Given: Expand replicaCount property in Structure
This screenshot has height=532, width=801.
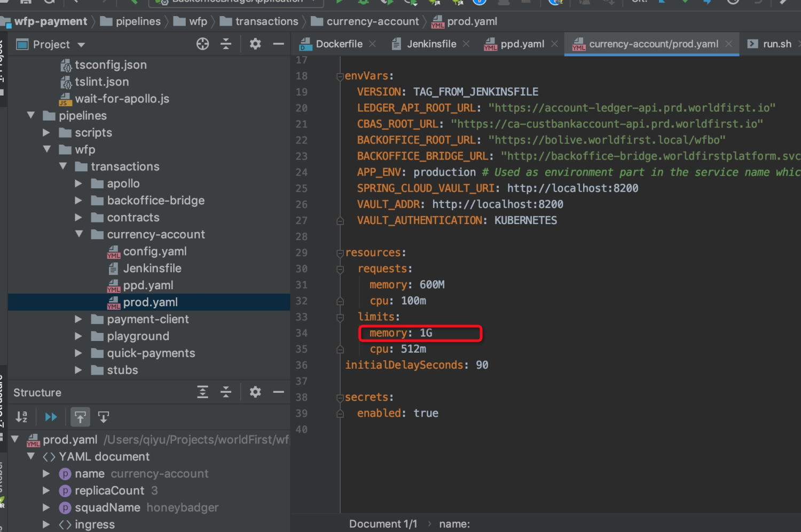Looking at the screenshot, I should coord(46,490).
